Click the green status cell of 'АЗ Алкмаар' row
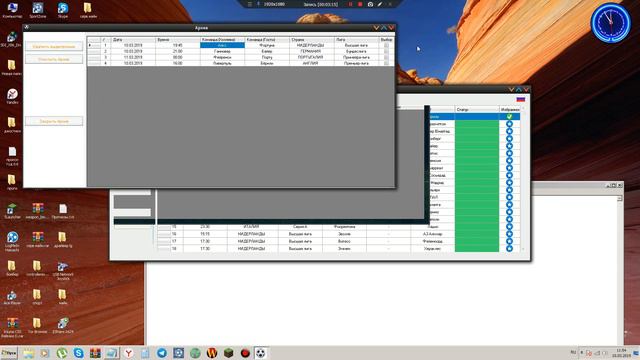This screenshot has width=640, height=360. pos(477,234)
